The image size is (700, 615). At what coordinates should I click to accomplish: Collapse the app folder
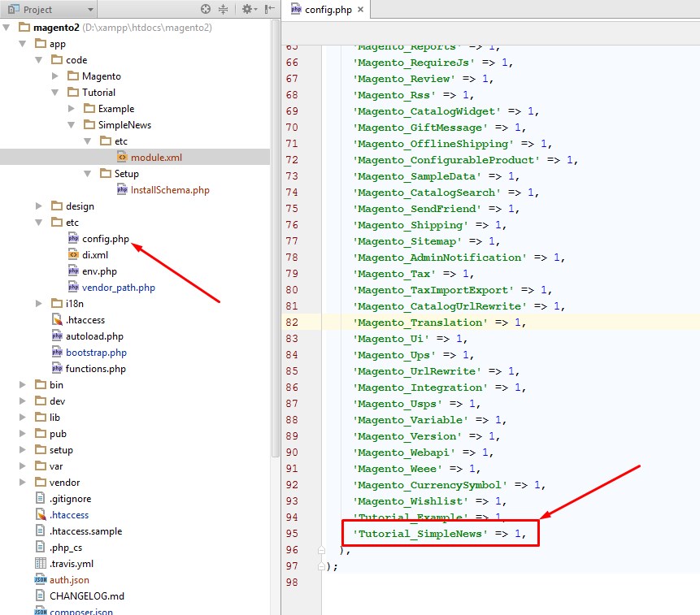pyautogui.click(x=22, y=44)
